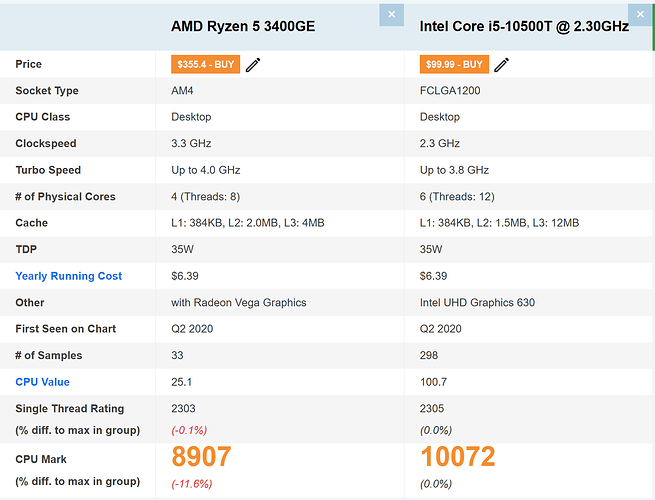The width and height of the screenshot is (655, 500).
Task: Click the pencil icon beside the $99.99 price
Action: pyautogui.click(x=501, y=65)
